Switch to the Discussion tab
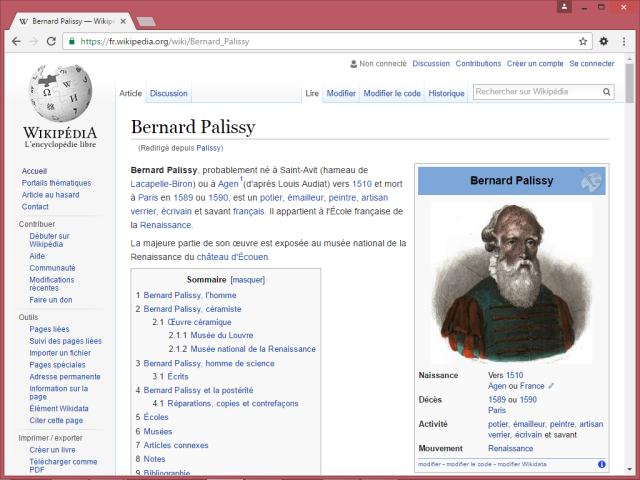 tap(168, 93)
